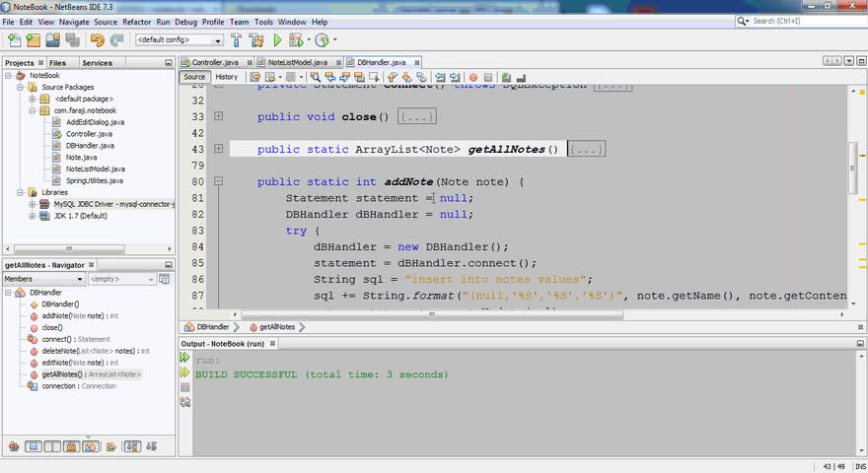This screenshot has height=473, width=868.
Task: Run the project with green play icon
Action: click(x=277, y=39)
